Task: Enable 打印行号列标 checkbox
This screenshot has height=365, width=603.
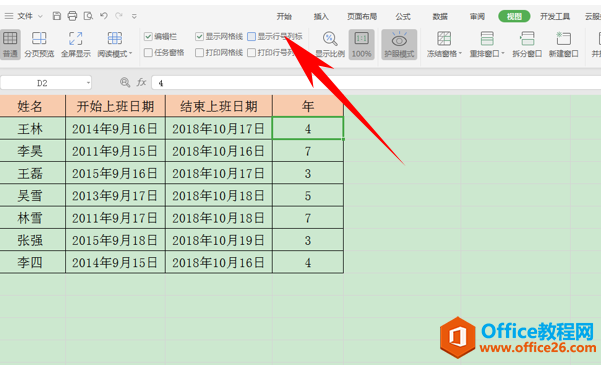Action: tap(252, 52)
